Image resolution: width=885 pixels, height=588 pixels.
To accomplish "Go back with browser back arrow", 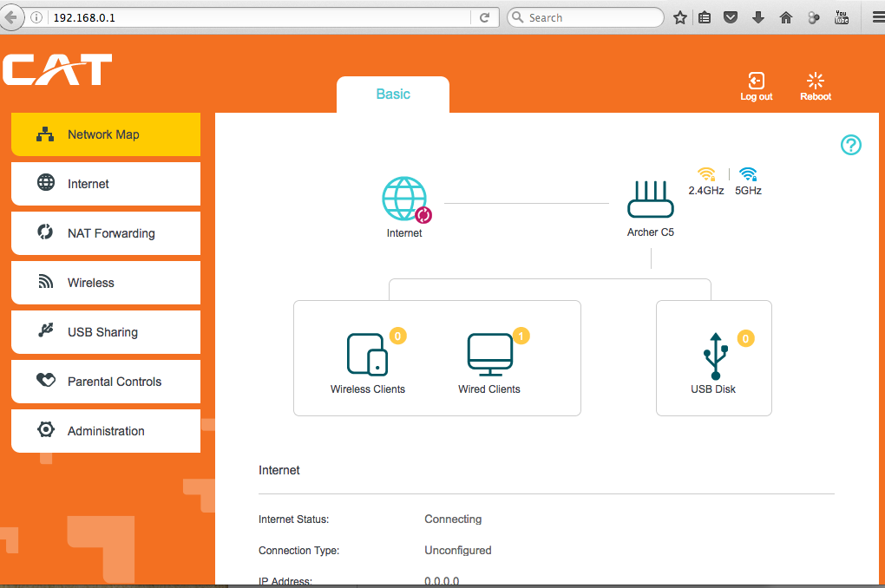I will 10,17.
